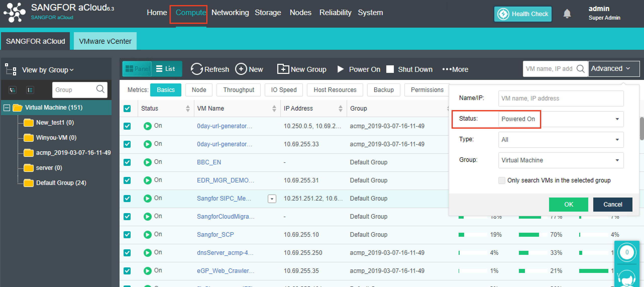Collapse the Advanced search dropdown
Viewport: 644px width, 287px height.
[614, 68]
